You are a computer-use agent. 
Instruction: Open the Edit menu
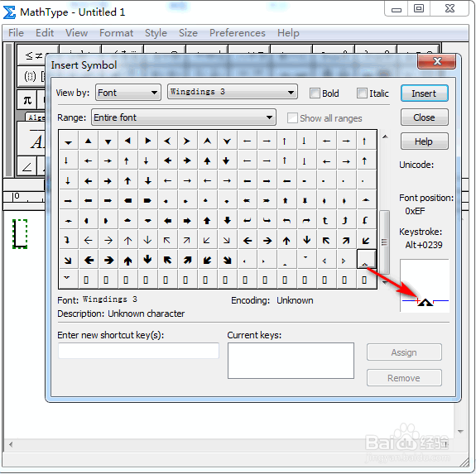[45, 33]
